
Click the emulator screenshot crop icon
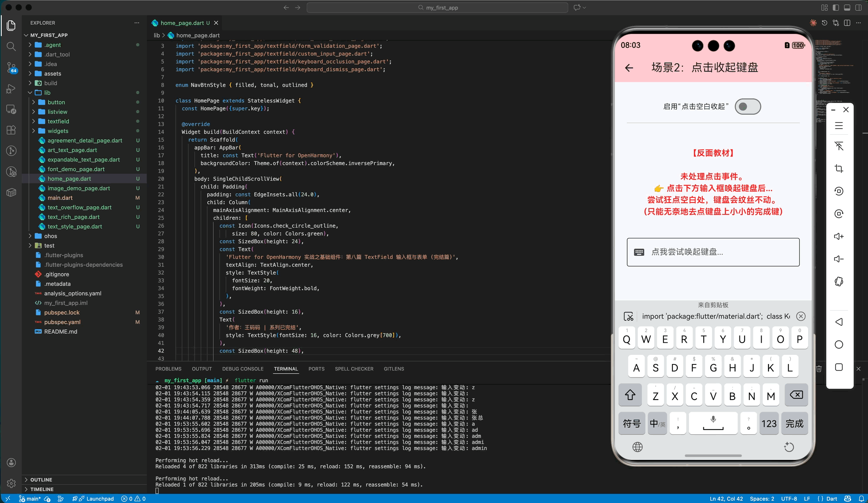tap(839, 169)
